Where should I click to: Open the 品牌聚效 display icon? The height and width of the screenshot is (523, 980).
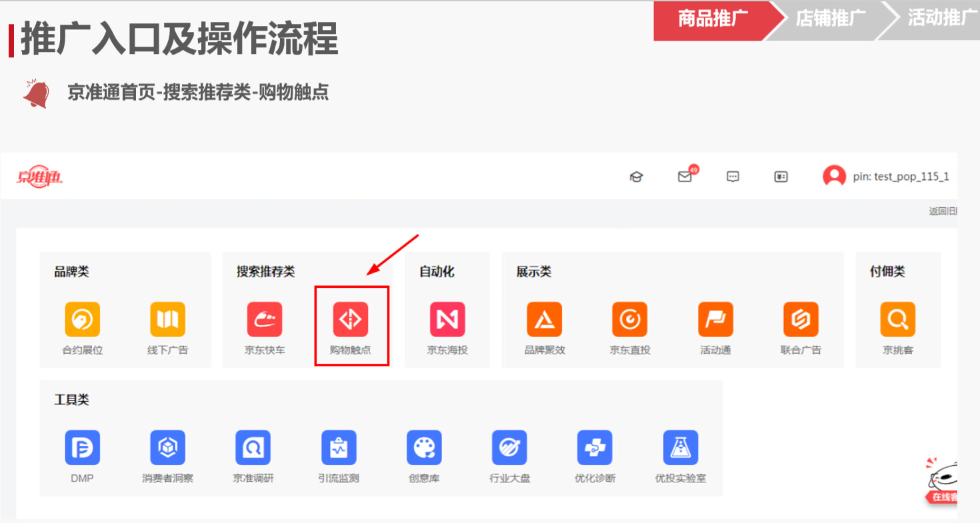(x=545, y=320)
